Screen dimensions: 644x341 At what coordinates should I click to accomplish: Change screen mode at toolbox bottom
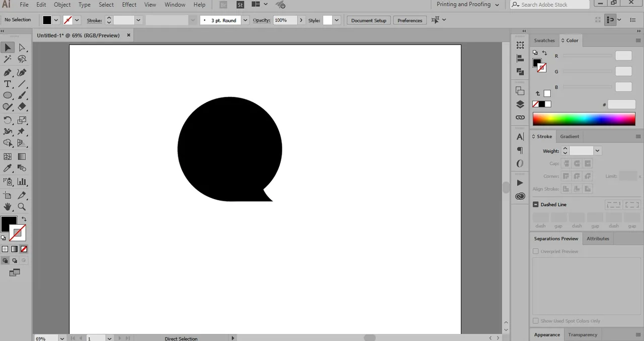[x=15, y=273]
